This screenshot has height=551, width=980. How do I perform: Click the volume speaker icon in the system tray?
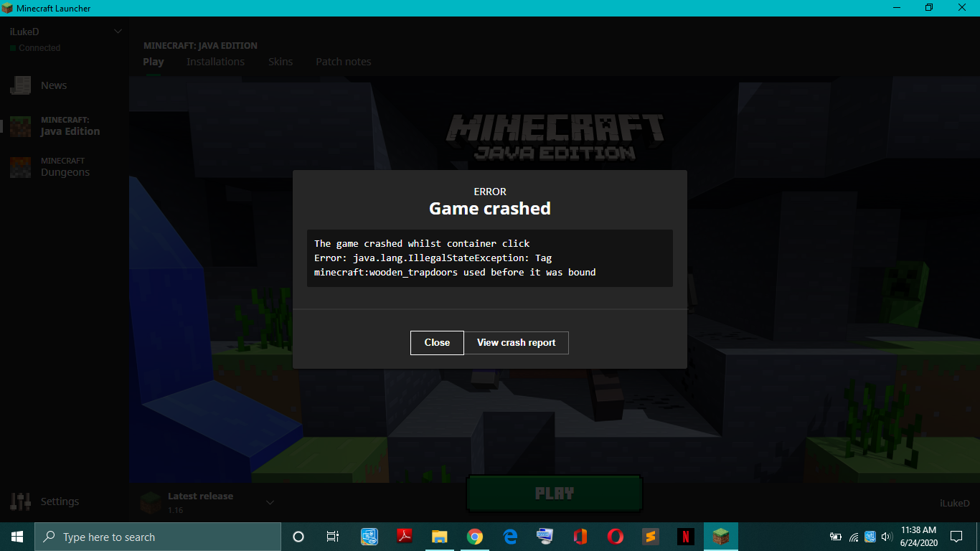(x=887, y=537)
